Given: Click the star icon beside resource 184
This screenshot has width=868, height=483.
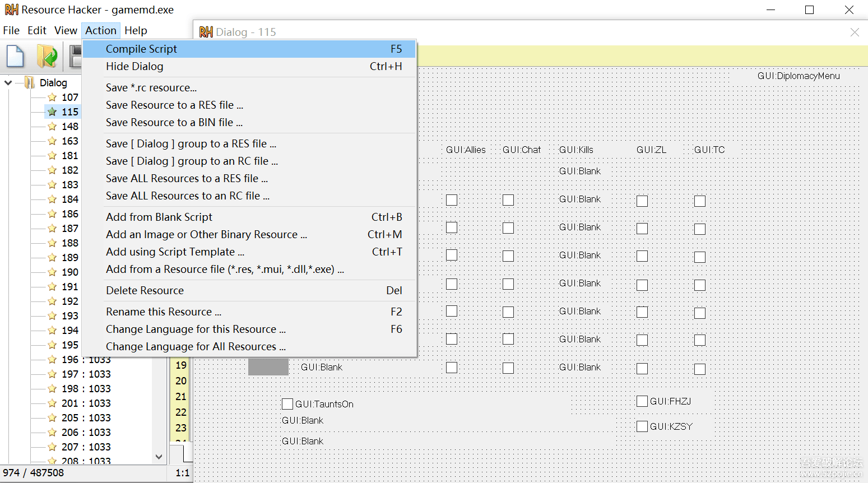Looking at the screenshot, I should [x=52, y=199].
